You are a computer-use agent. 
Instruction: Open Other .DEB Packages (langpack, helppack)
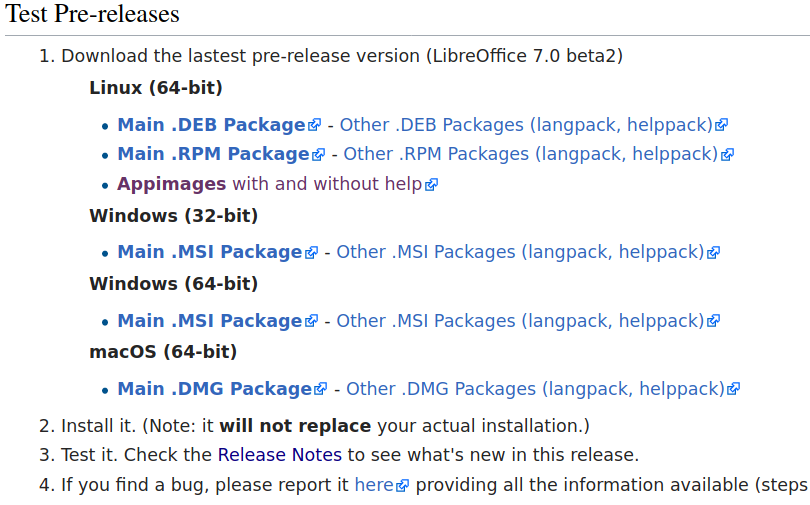tap(526, 125)
